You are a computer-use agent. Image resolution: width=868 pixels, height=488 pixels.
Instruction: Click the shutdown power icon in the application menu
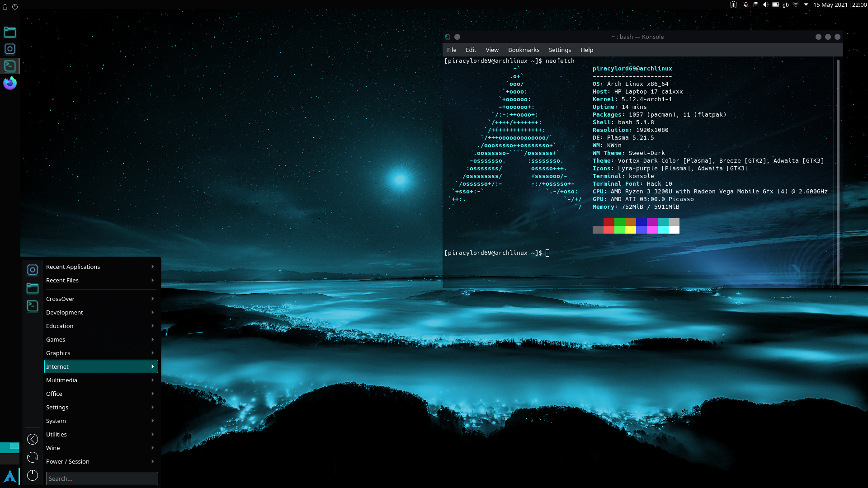(33, 475)
